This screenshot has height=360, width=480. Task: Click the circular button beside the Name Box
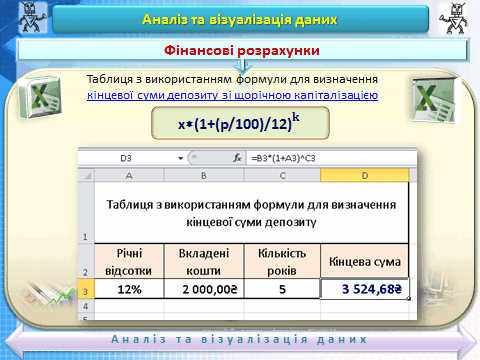click(194, 158)
